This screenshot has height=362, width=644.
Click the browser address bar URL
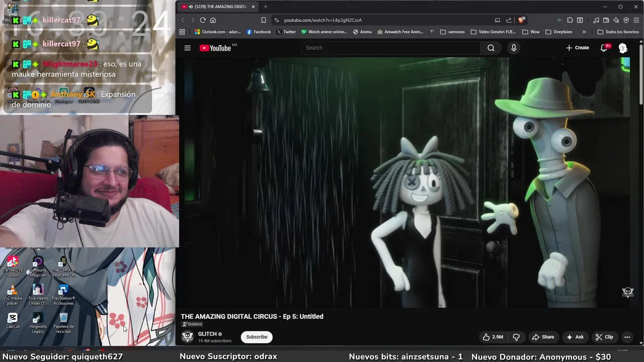(x=323, y=20)
